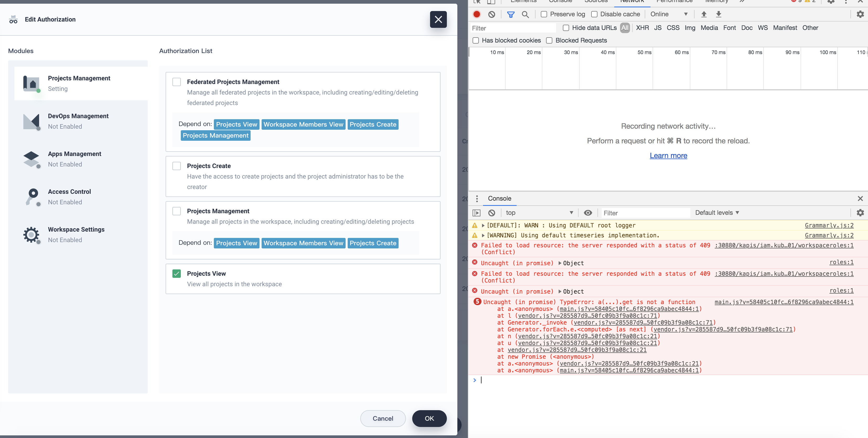Check Federated Projects Management

[x=177, y=82]
